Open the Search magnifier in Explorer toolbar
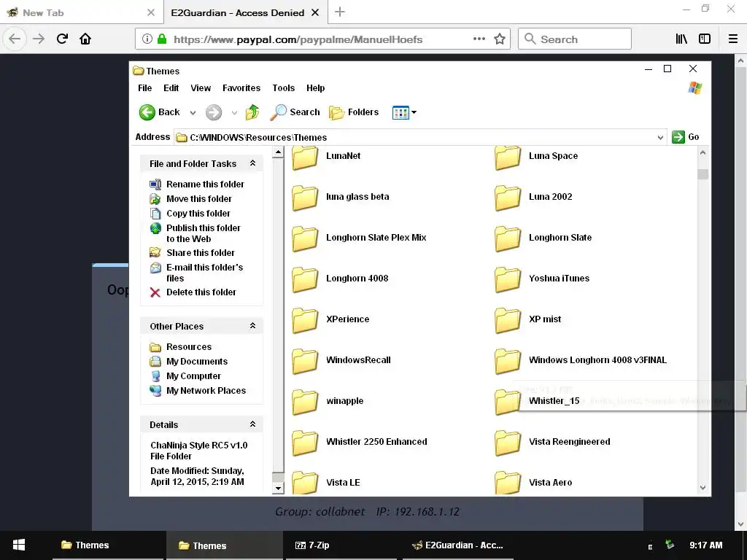The width and height of the screenshot is (747, 560). (x=278, y=112)
